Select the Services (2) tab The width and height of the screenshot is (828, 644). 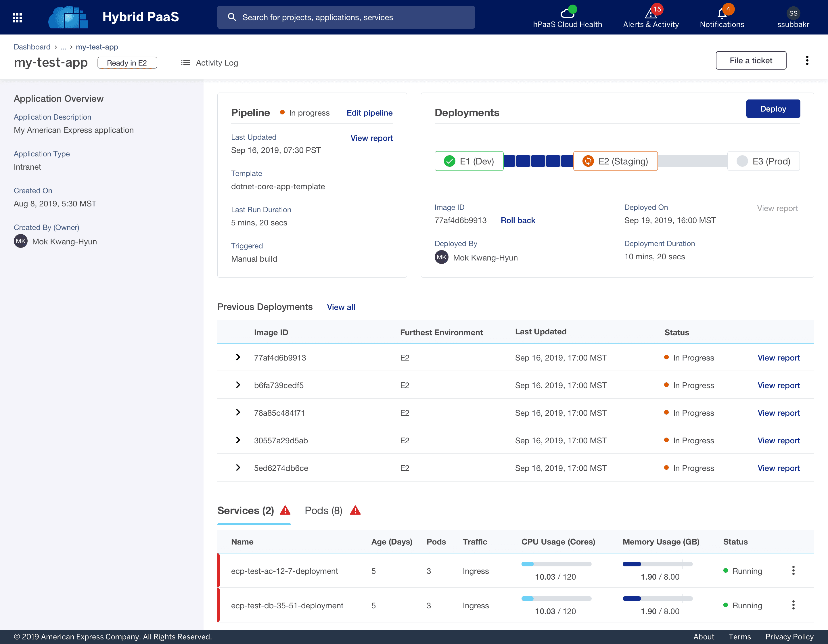point(245,510)
